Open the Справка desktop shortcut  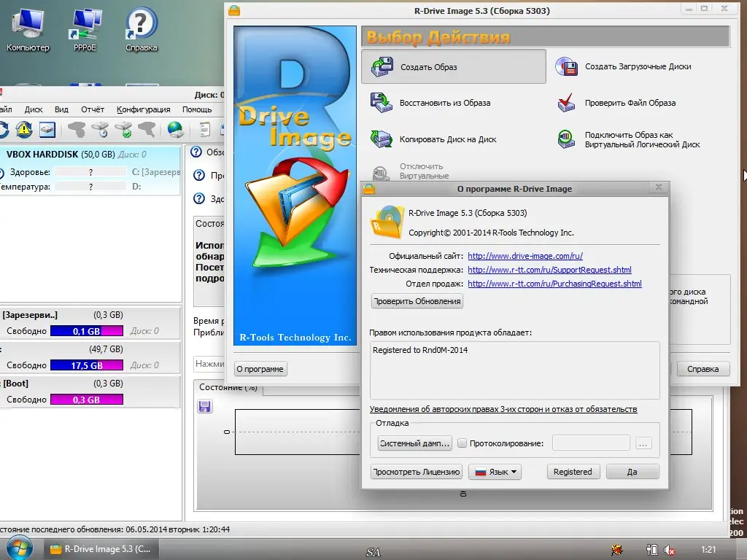pyautogui.click(x=142, y=29)
